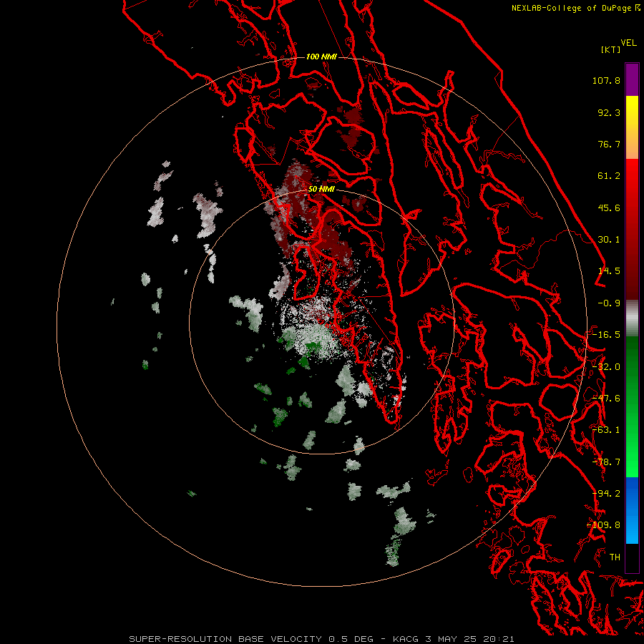The image size is (644, 644).
Task: Select the -47.6 legend value
Action: click(606, 399)
